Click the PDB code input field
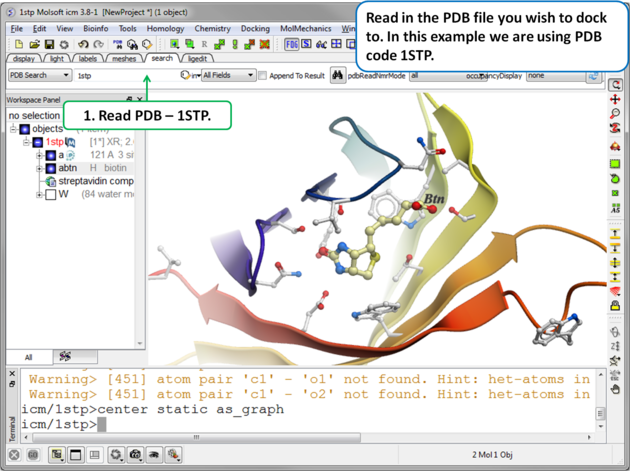This screenshot has height=471, width=630. point(125,75)
